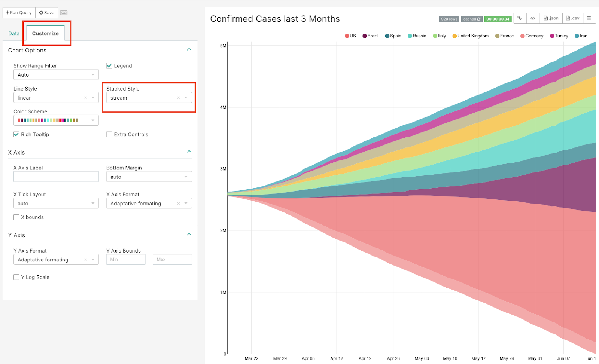Export the chart as .json
599x364 pixels.
(x=551, y=18)
